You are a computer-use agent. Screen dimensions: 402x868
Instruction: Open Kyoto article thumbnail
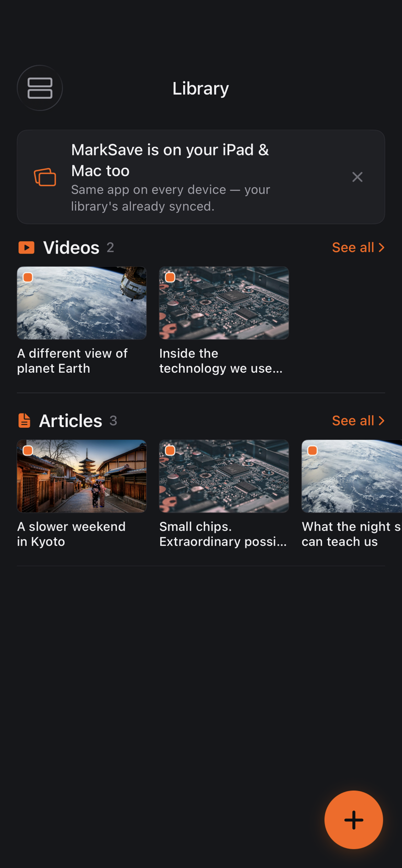[82, 476]
